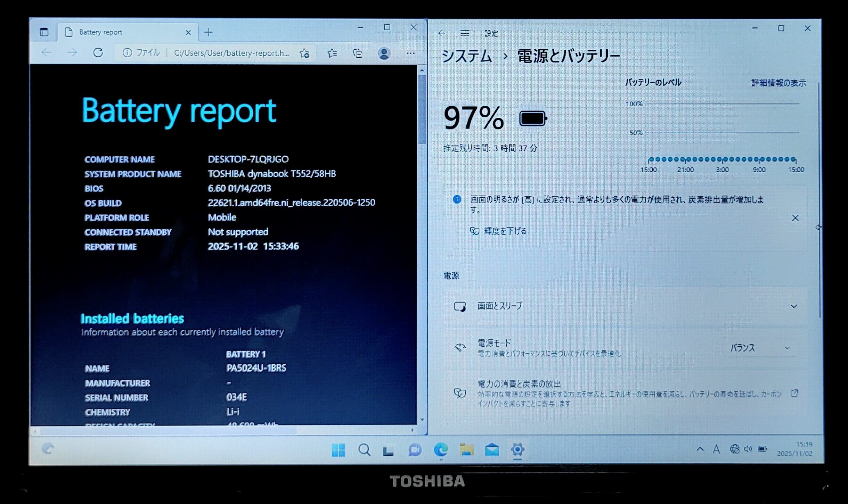Viewport: 848px width, 504px height.
Task: Show hidden system tray icons chevron
Action: pyautogui.click(x=700, y=449)
